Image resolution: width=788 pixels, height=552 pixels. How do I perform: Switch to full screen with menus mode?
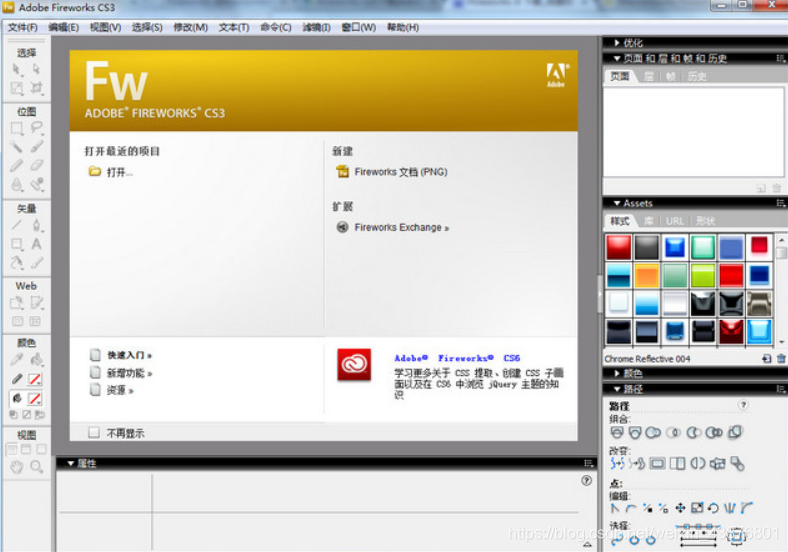click(26, 449)
